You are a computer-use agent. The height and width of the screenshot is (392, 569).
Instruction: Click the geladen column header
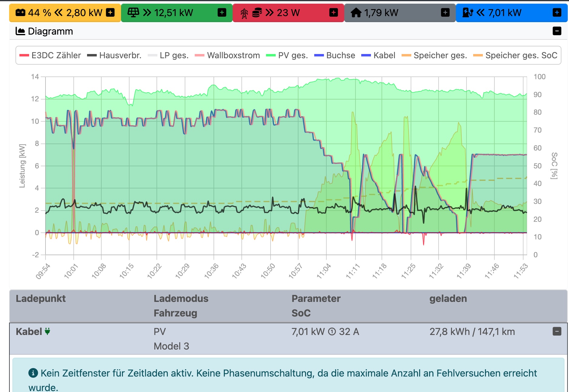click(448, 299)
